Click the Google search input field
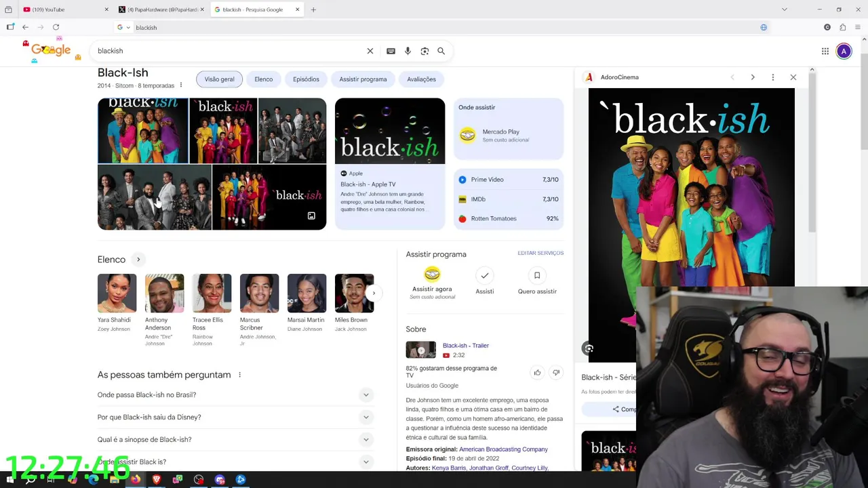This screenshot has width=868, height=488. (x=227, y=51)
